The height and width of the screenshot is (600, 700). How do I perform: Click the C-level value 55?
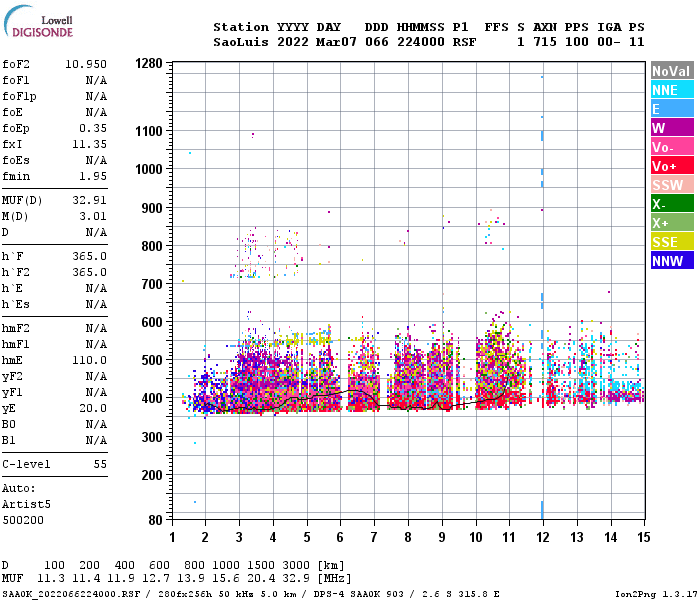(x=100, y=465)
